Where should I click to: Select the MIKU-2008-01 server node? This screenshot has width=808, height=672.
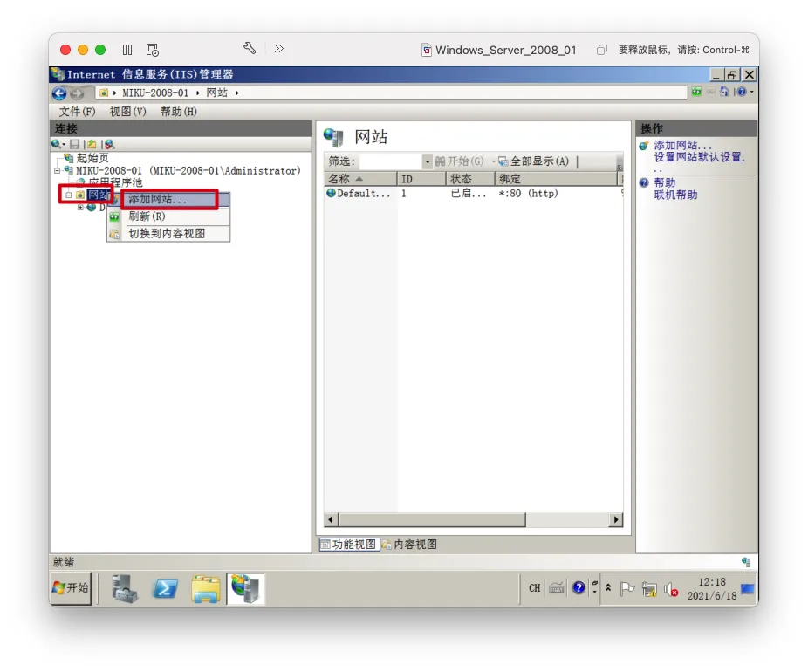tap(188, 170)
